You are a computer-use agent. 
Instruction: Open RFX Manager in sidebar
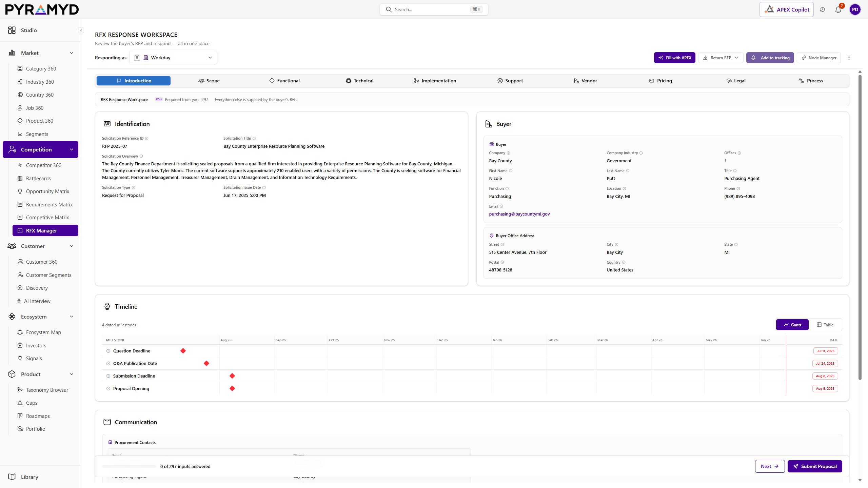point(45,230)
